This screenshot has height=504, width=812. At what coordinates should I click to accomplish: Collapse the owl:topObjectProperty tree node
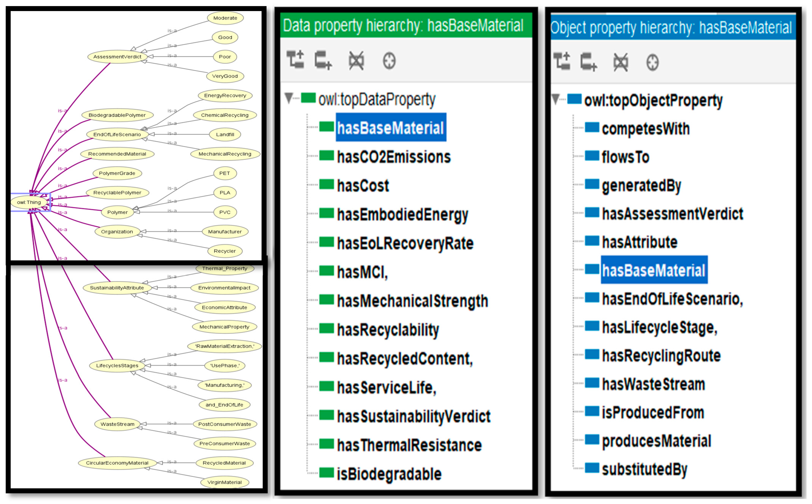[x=555, y=98]
